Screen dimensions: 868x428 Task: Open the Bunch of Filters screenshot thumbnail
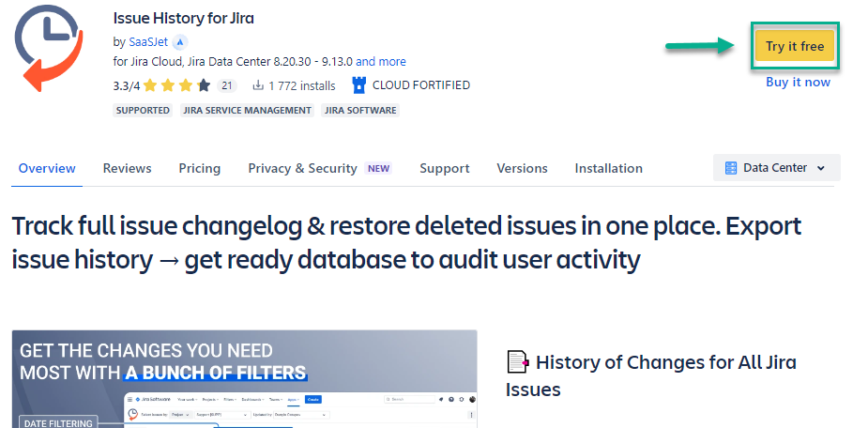(x=244, y=378)
